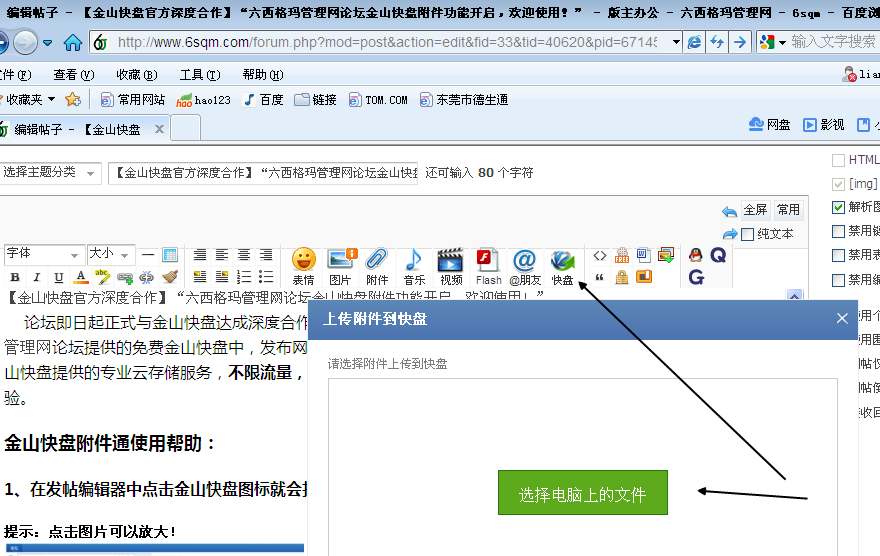Image resolution: width=880 pixels, height=556 pixels.
Task: Open the navigation history dropdown arrow
Action: 47,42
